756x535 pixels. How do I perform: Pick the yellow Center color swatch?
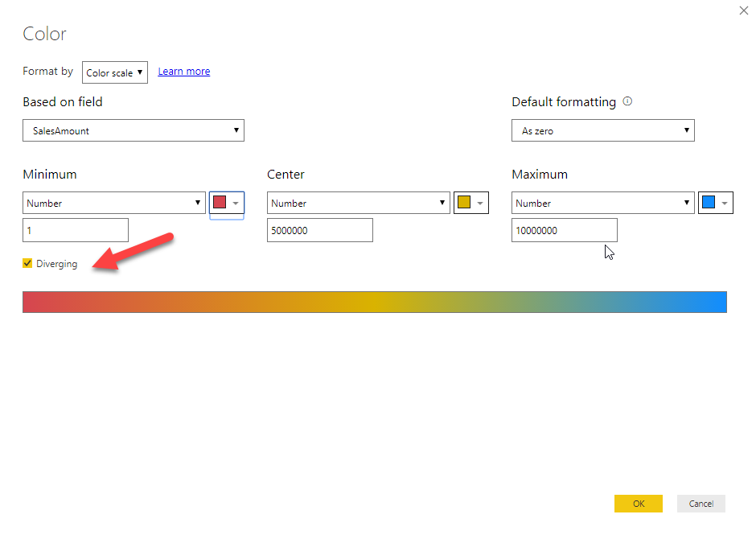(x=470, y=203)
